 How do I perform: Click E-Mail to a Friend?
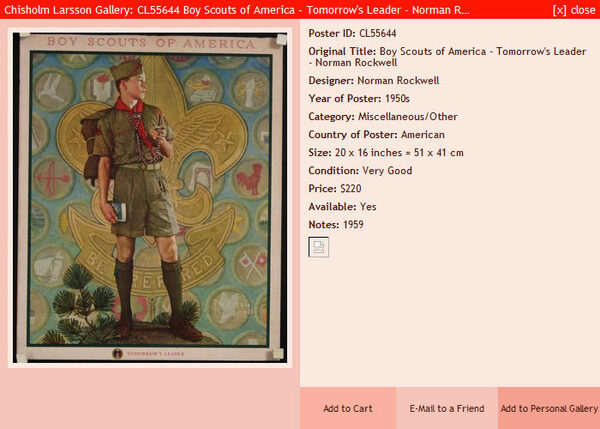(447, 408)
